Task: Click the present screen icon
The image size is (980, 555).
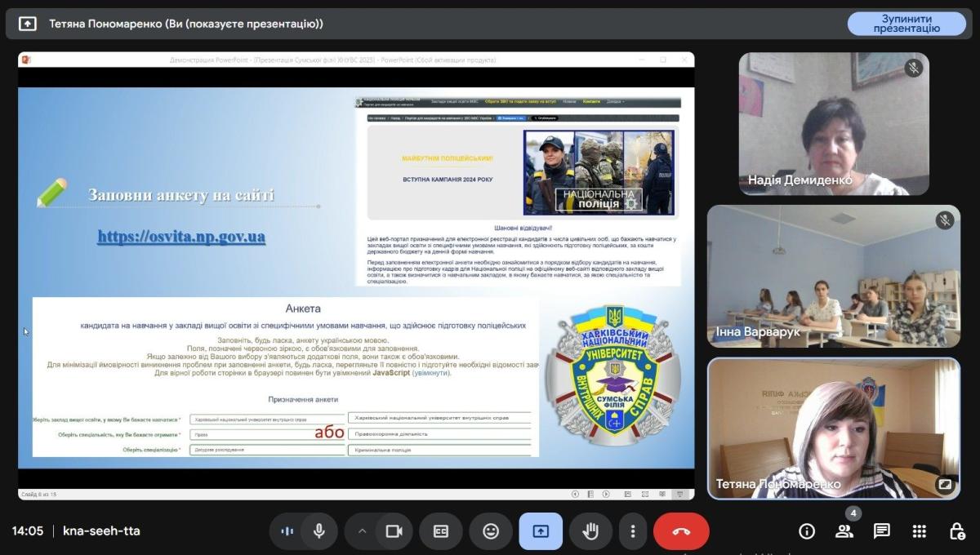Action: (541, 531)
